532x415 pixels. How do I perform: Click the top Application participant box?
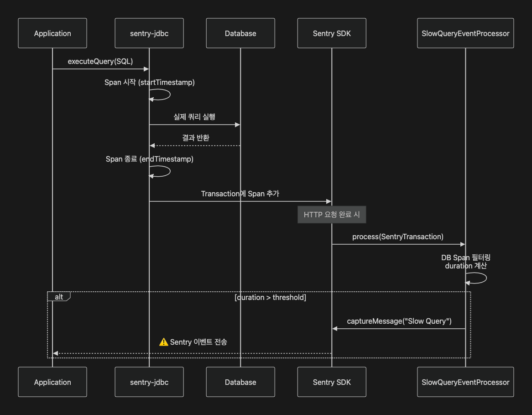click(x=52, y=33)
